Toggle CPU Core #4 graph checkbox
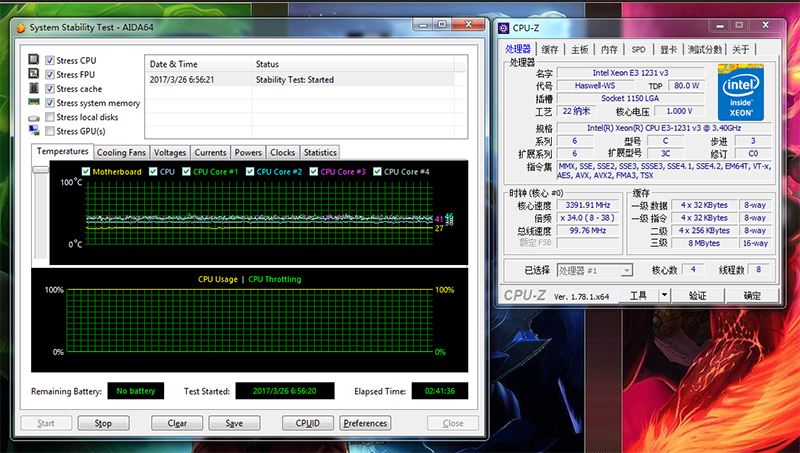The height and width of the screenshot is (453, 800). click(377, 171)
